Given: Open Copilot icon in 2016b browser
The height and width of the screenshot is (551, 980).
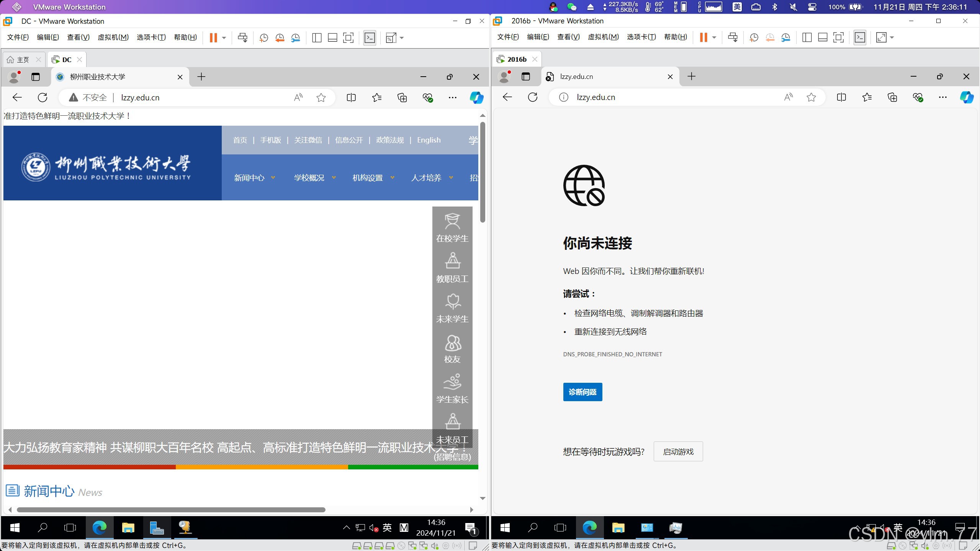Looking at the screenshot, I should 967,97.
